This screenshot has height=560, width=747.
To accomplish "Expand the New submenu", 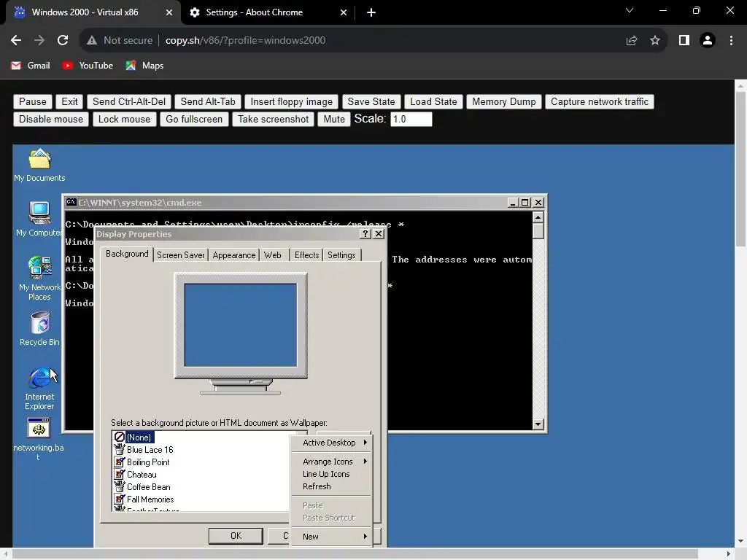I will (x=332, y=537).
